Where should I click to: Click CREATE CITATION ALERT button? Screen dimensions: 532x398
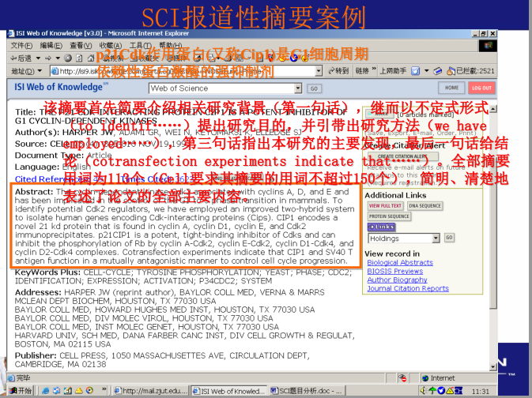403,156
